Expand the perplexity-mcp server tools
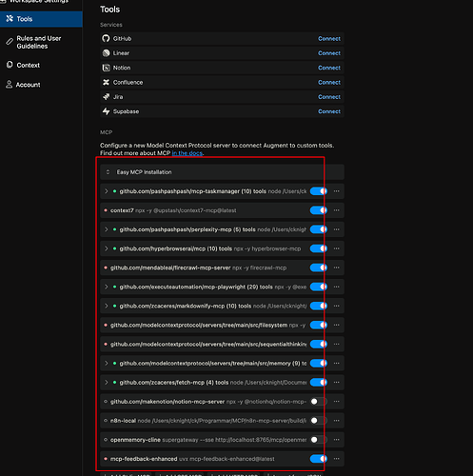 click(107, 229)
